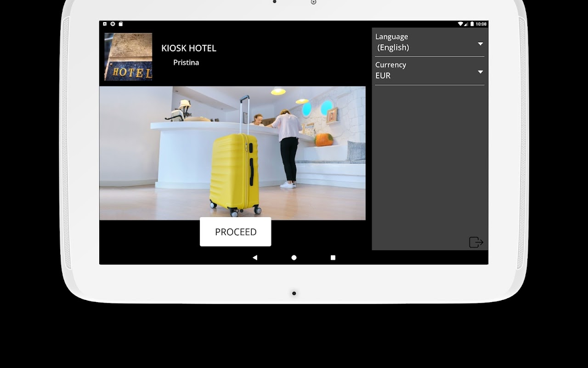Tap the SD card icon in status bar

click(x=120, y=24)
